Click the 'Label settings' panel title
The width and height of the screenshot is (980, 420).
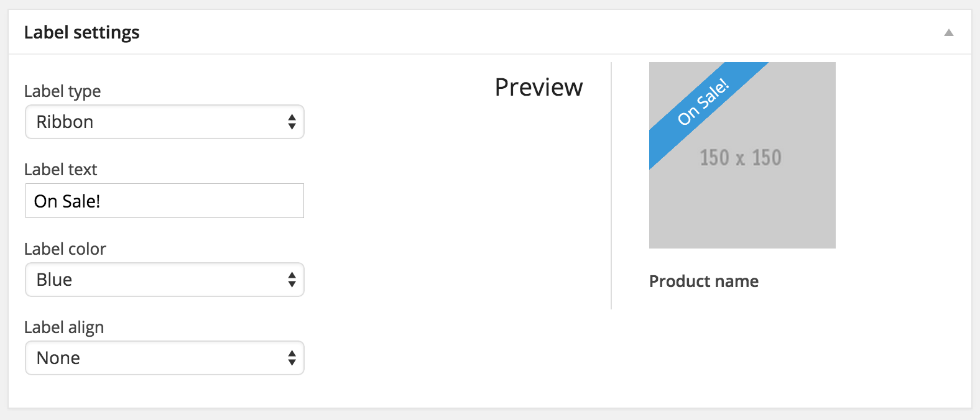[x=81, y=32]
